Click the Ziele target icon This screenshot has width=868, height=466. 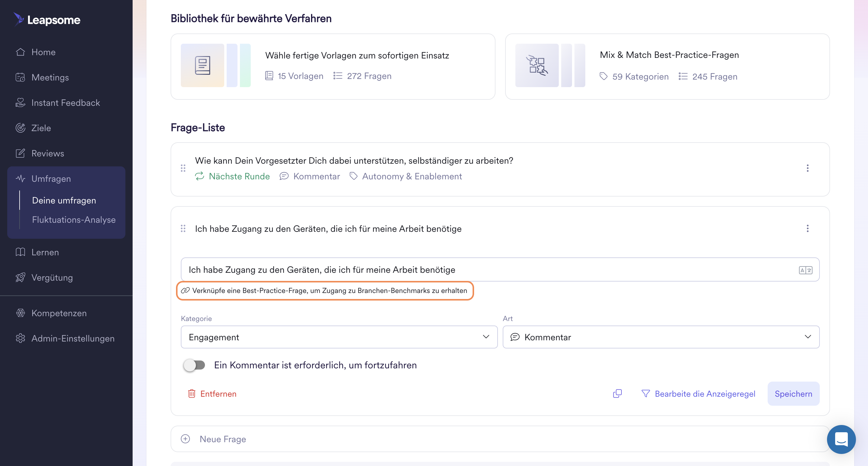20,128
